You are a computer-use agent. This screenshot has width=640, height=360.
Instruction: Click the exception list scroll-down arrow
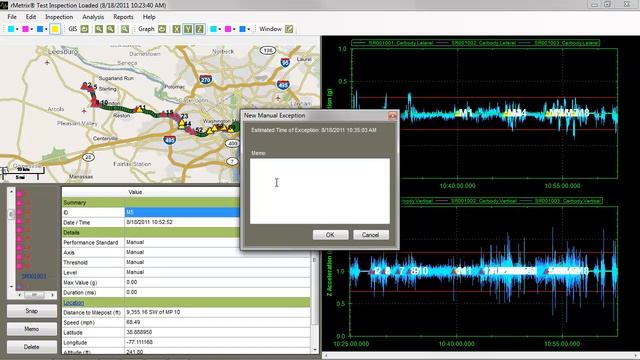pyautogui.click(x=11, y=287)
